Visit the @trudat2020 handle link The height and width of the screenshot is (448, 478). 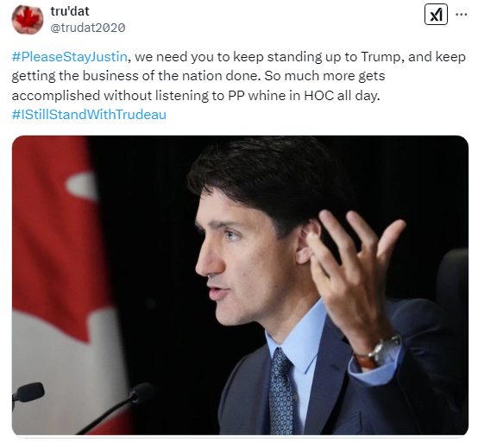point(88,28)
